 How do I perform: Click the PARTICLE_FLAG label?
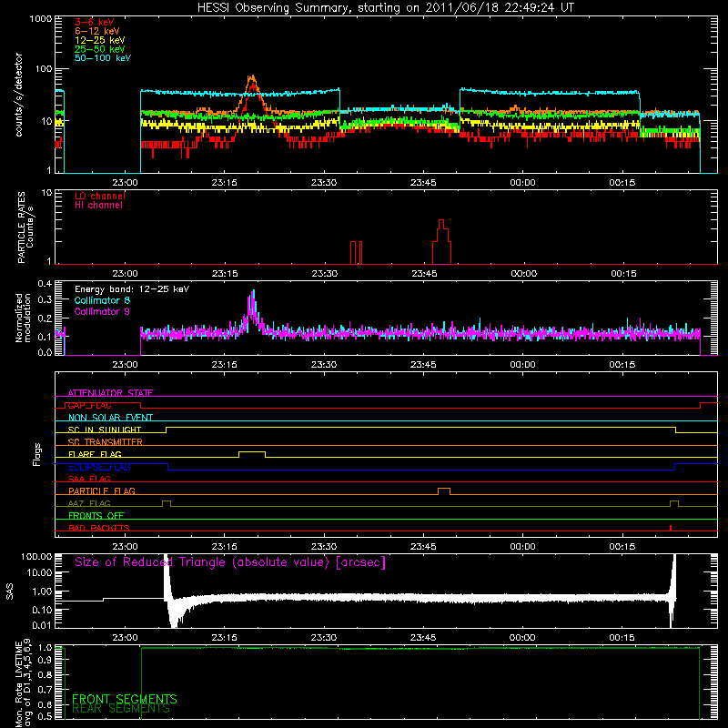pos(102,491)
